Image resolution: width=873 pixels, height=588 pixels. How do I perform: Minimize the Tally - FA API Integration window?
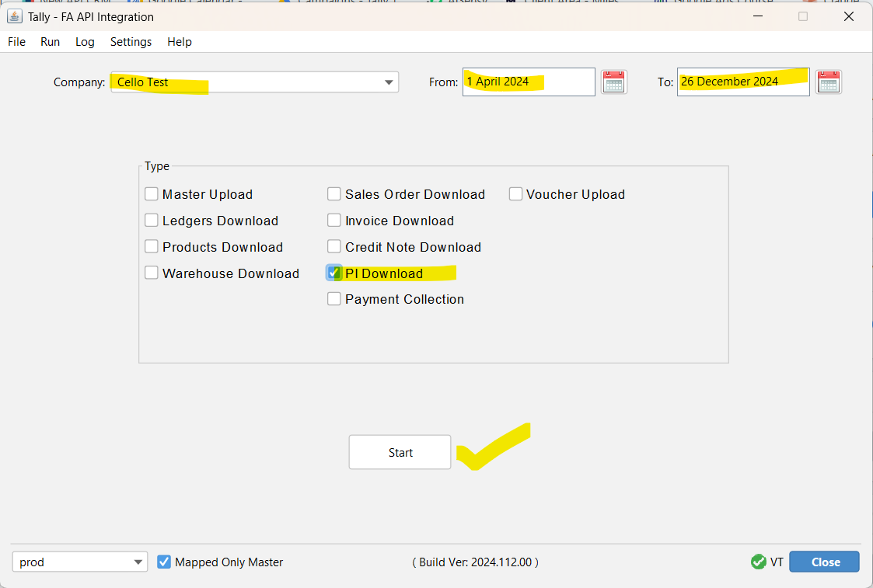coord(758,16)
